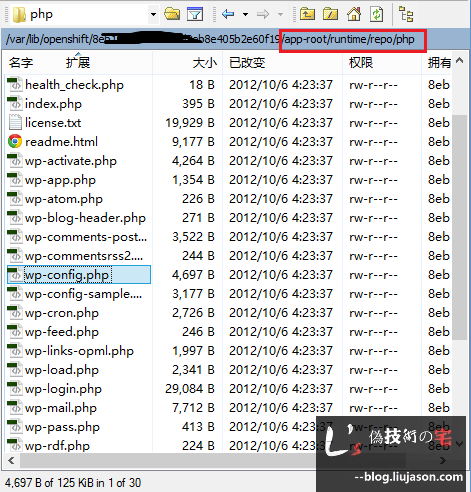Go to home directory icon
Screen dimensions: 471x492
(354, 14)
